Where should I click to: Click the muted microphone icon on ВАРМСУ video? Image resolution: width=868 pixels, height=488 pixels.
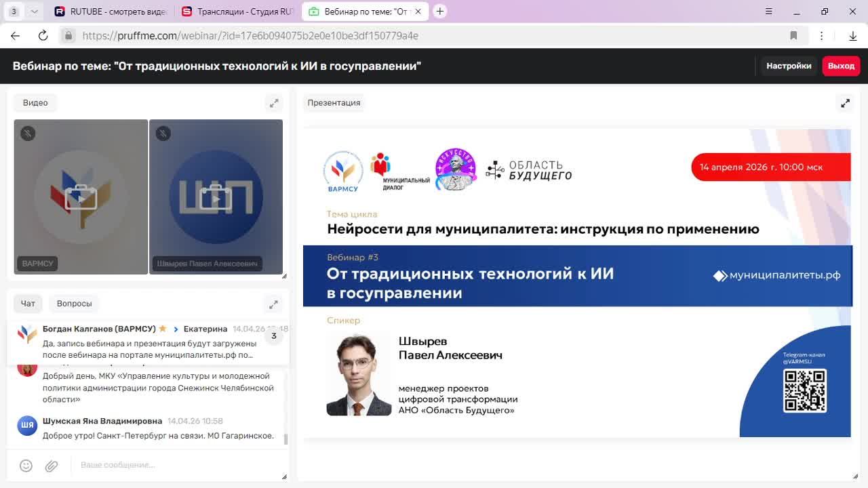point(28,134)
